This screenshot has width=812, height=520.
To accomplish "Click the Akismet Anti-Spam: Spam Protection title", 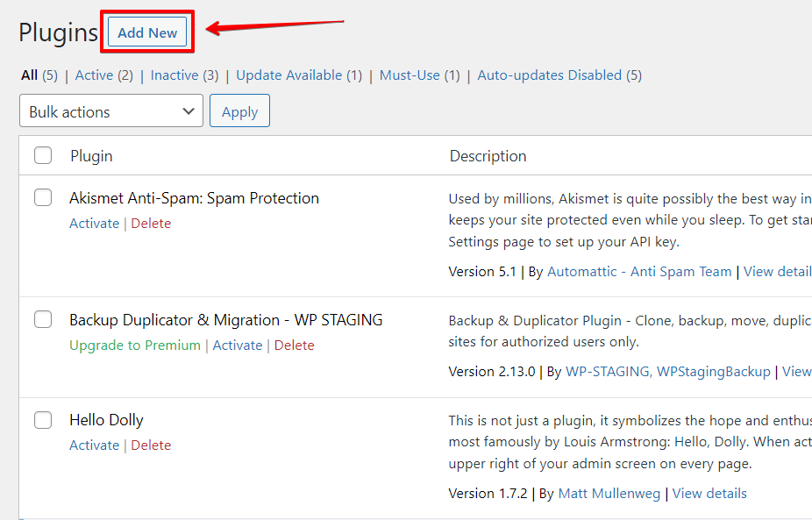I will [194, 198].
